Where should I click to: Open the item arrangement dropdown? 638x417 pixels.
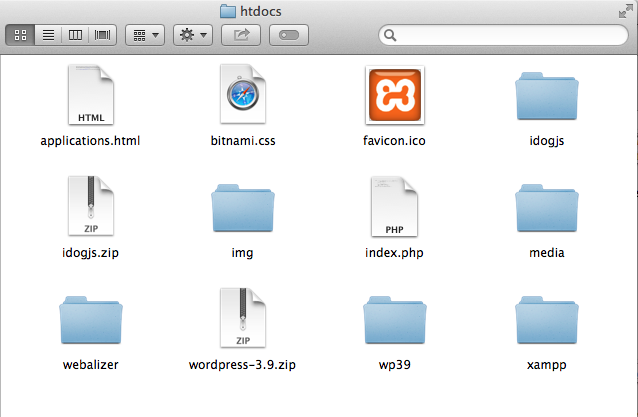pos(144,35)
